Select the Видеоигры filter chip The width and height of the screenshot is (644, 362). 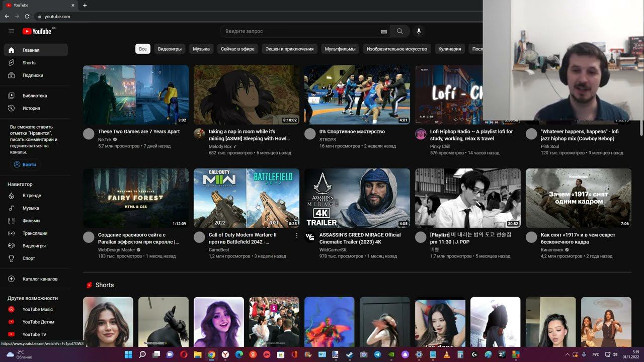(170, 49)
